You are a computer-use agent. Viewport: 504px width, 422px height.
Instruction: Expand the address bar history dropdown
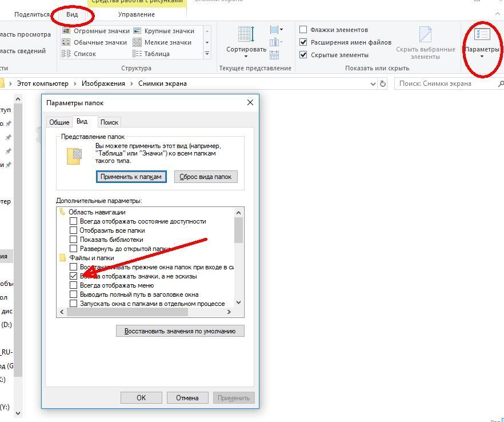point(372,83)
